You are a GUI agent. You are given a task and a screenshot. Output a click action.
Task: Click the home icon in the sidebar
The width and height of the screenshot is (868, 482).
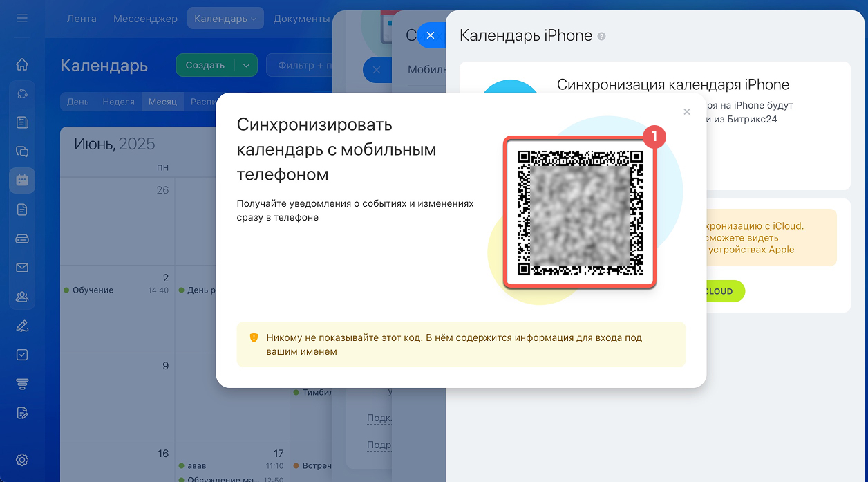point(22,64)
